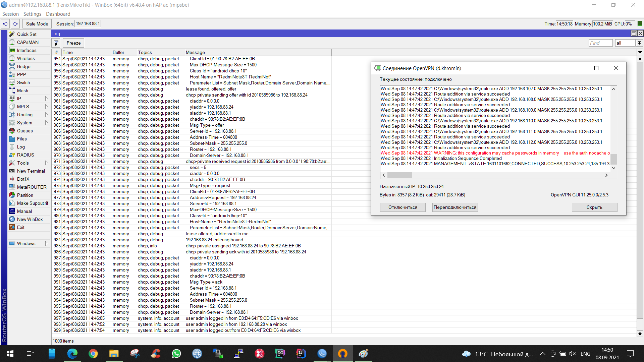Click Переподключиться to reconnect VPN

(455, 207)
